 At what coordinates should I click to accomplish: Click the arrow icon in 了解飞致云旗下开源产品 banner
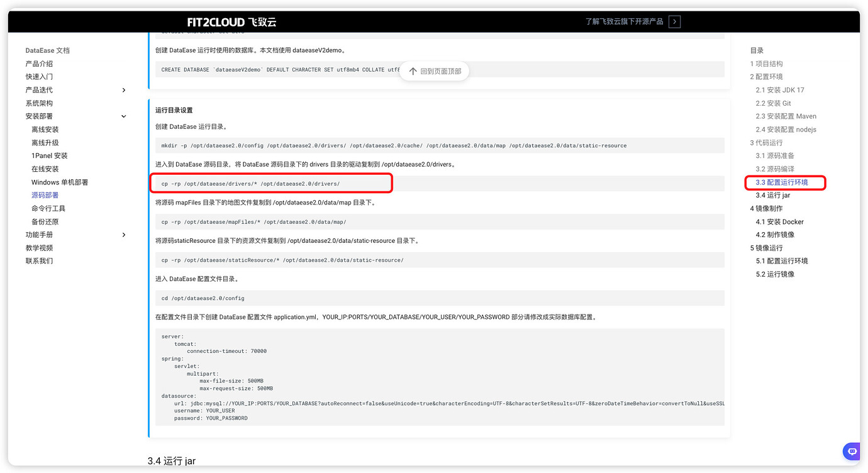(x=674, y=21)
